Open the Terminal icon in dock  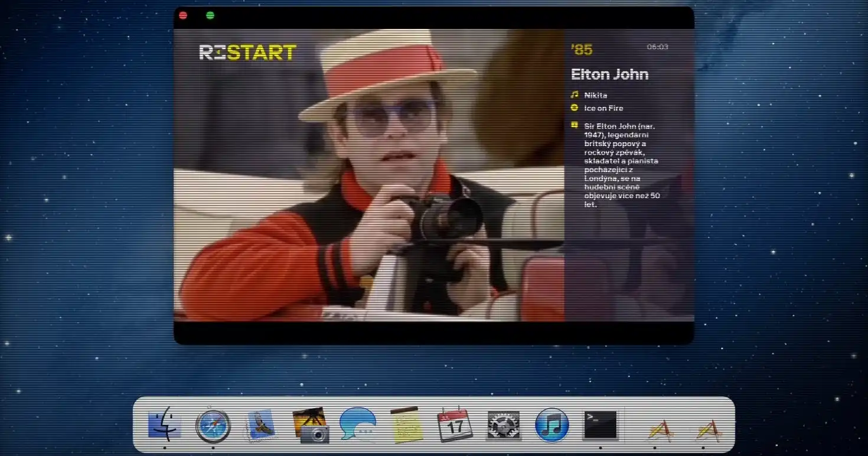[x=601, y=425]
